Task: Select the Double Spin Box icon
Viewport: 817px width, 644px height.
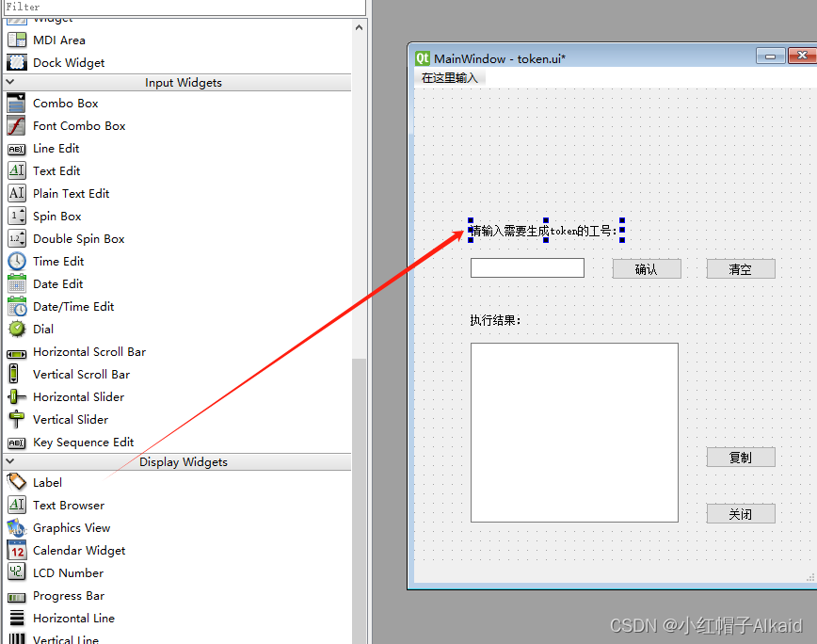Action: pyautogui.click(x=17, y=238)
